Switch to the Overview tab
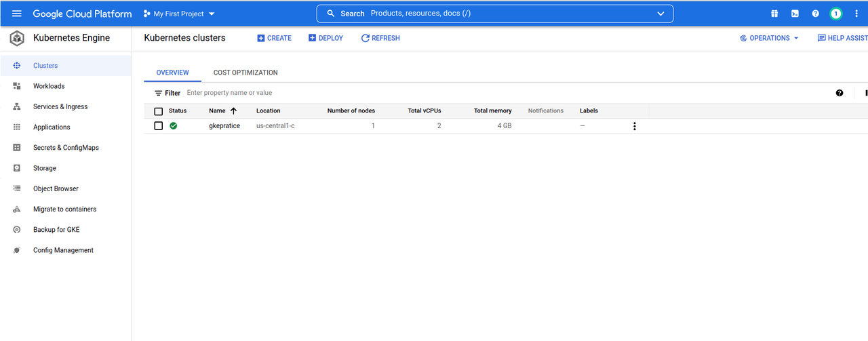This screenshot has width=868, height=341. (173, 73)
